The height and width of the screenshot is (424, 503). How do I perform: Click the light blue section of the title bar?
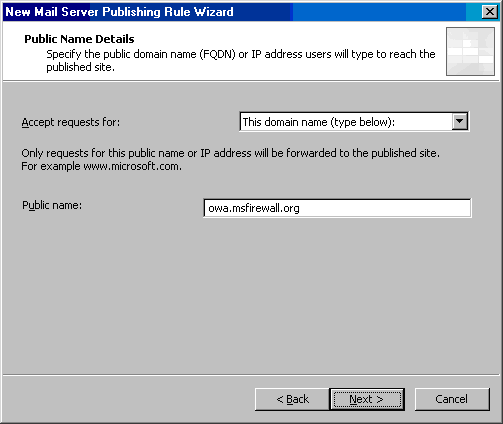click(x=377, y=12)
